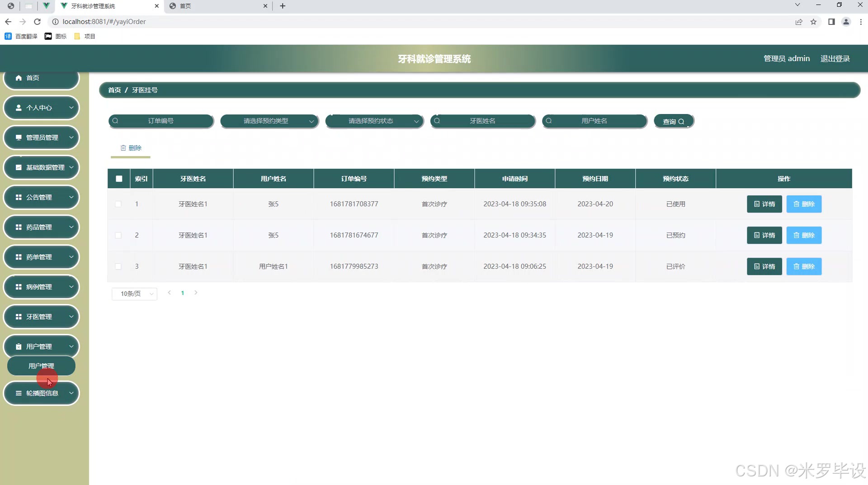Open browser share icon in address bar
The width and height of the screenshot is (868, 485).
pyautogui.click(x=799, y=22)
